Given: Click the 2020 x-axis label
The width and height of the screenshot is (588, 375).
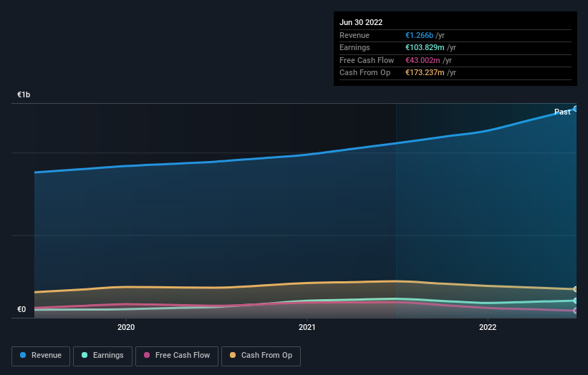Looking at the screenshot, I should 126,327.
